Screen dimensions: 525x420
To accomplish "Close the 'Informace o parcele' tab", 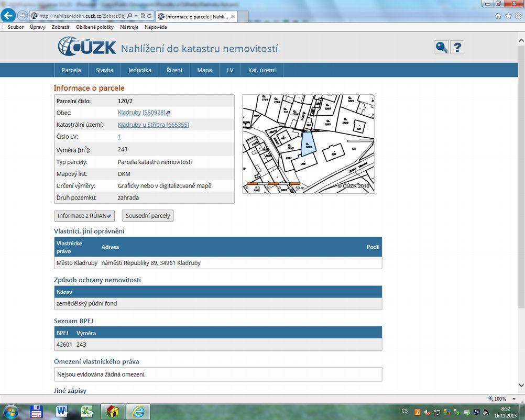I will [233, 16].
